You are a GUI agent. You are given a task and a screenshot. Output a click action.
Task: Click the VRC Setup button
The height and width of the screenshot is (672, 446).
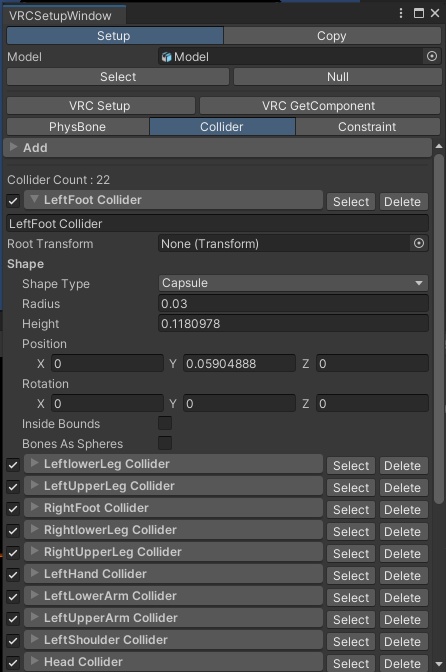[x=101, y=106]
